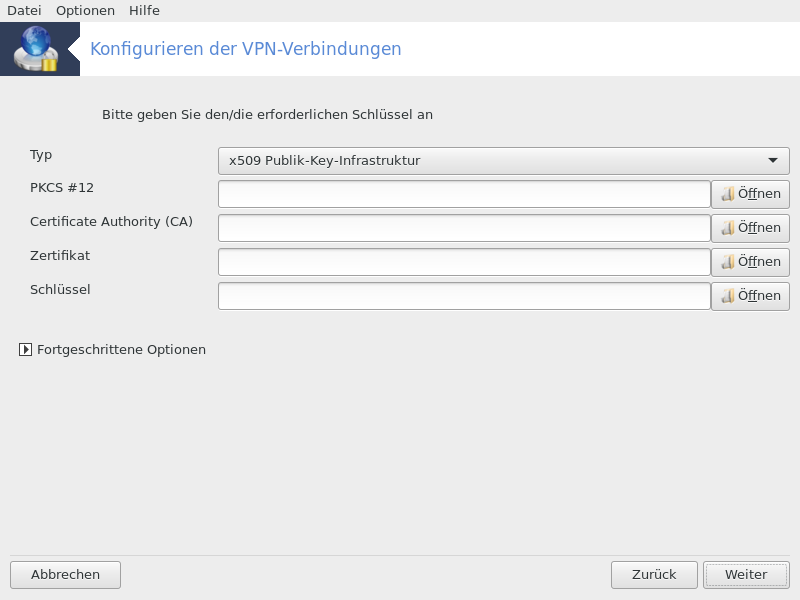800x600 pixels.
Task: Expand Fortgeschrittene Optionen section
Action: click(25, 349)
